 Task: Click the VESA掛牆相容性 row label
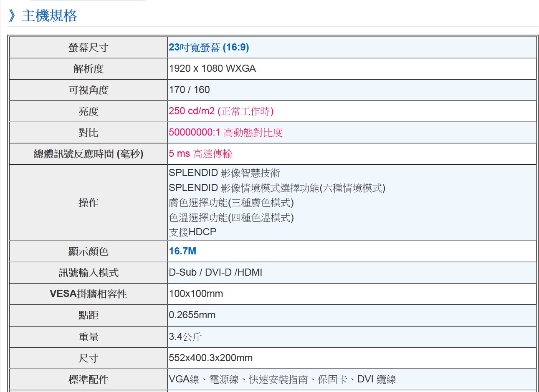click(89, 294)
